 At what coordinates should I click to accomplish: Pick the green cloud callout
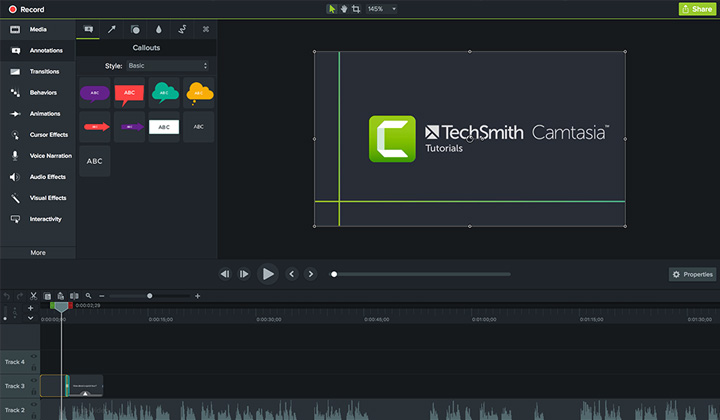pyautogui.click(x=164, y=93)
